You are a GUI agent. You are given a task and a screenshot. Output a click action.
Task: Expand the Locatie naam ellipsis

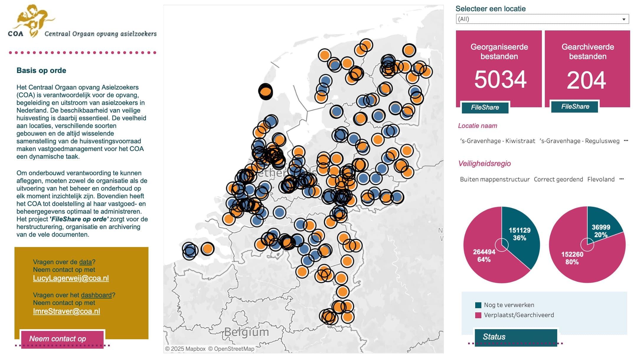coord(626,141)
